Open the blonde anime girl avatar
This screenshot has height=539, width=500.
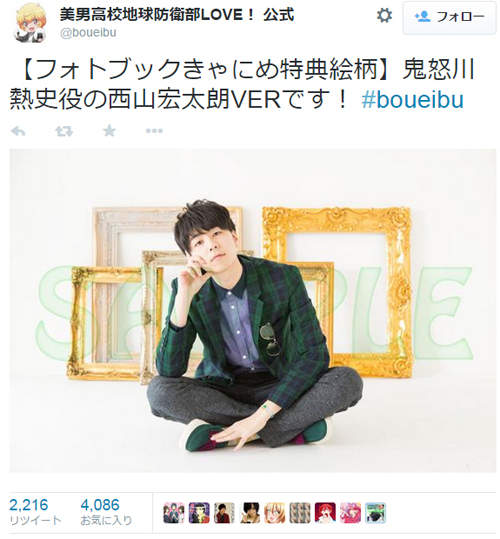click(275, 513)
